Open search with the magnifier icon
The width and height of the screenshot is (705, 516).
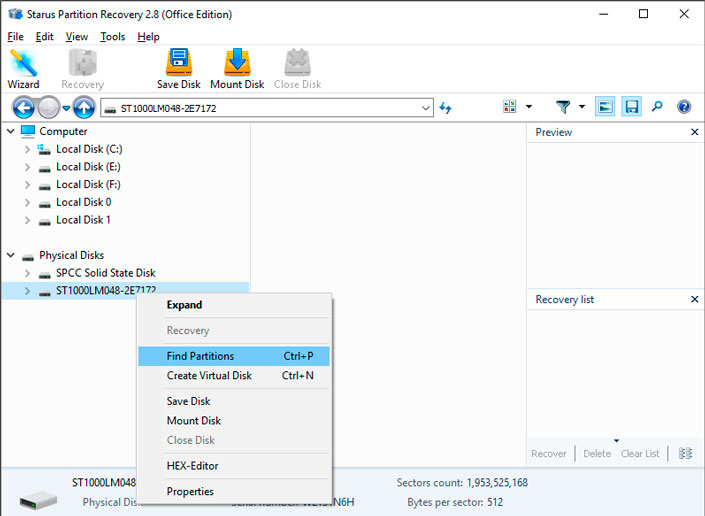coord(657,107)
